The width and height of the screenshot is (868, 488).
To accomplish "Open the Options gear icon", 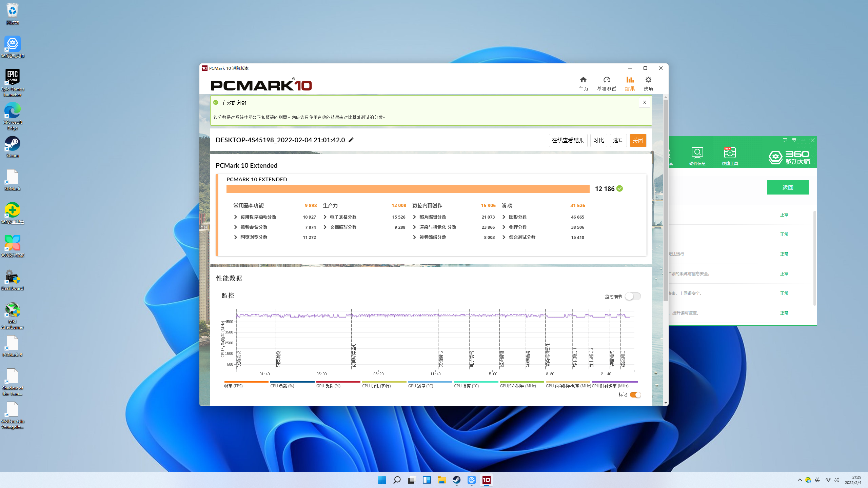I will pos(648,80).
